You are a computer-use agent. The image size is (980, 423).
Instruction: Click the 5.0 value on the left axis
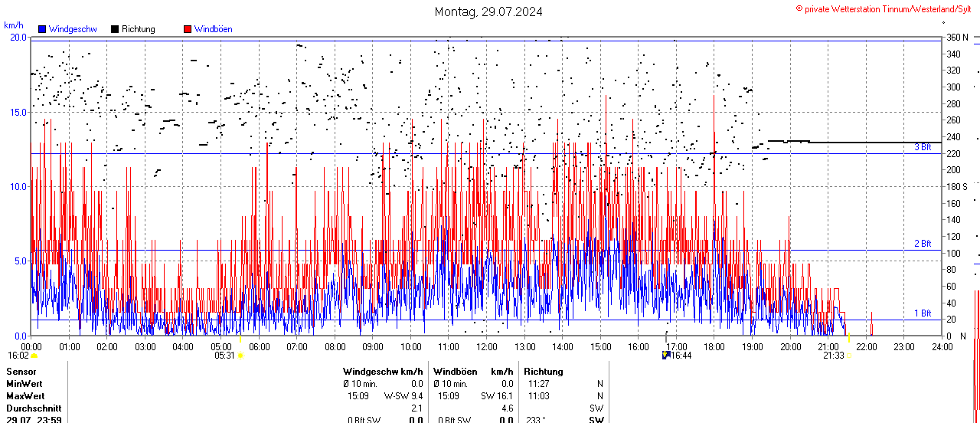point(21,261)
